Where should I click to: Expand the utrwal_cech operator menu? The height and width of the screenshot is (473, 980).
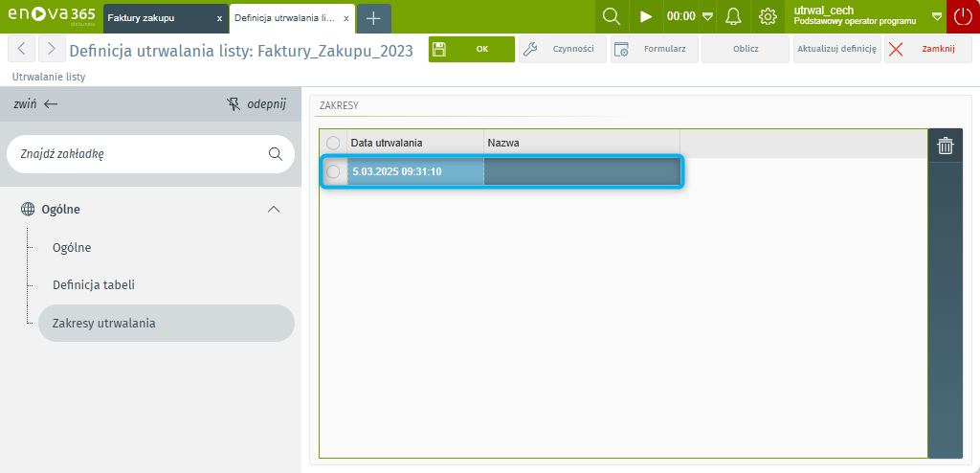click(x=936, y=16)
